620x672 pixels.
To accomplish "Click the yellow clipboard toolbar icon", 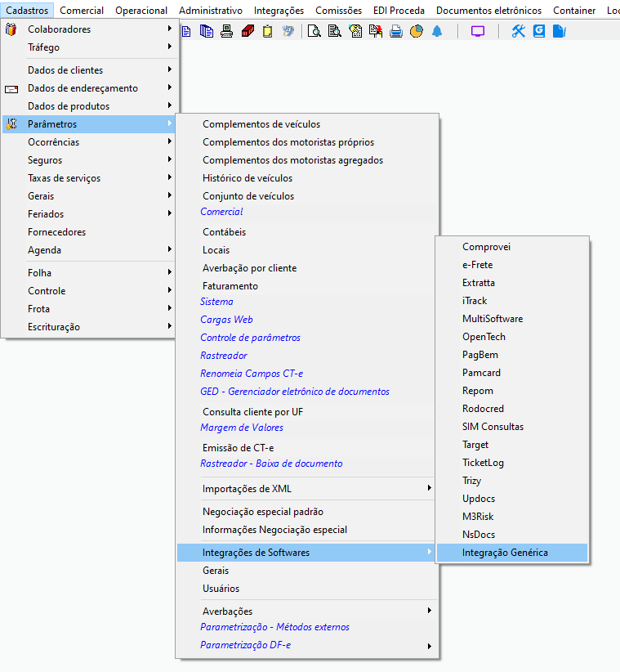I will pyautogui.click(x=268, y=31).
